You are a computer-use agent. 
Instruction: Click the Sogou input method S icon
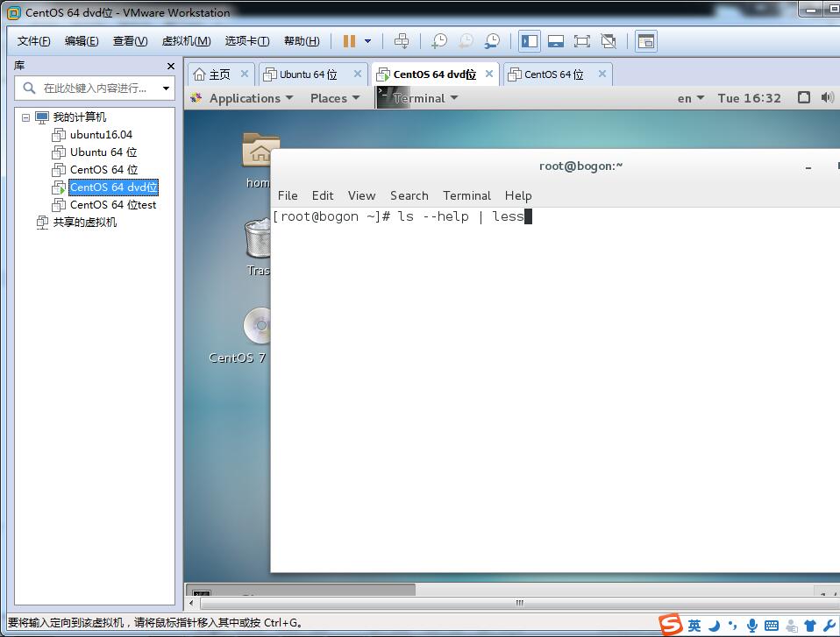pos(671,625)
